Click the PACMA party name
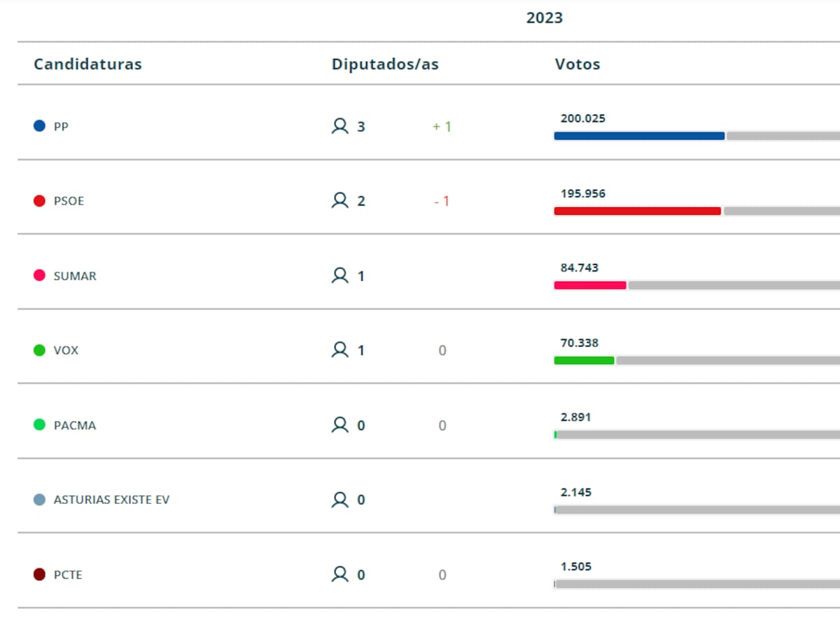The image size is (840, 630). [x=75, y=426]
